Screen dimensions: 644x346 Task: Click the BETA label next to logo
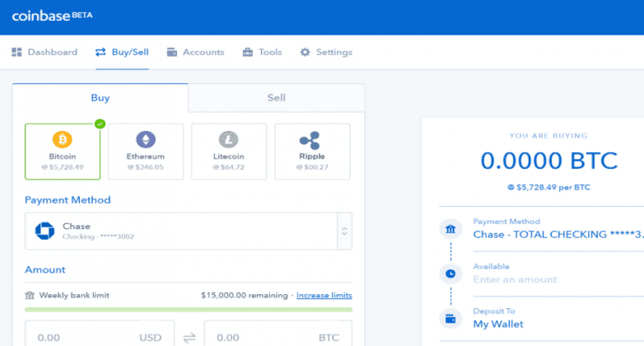tap(82, 15)
